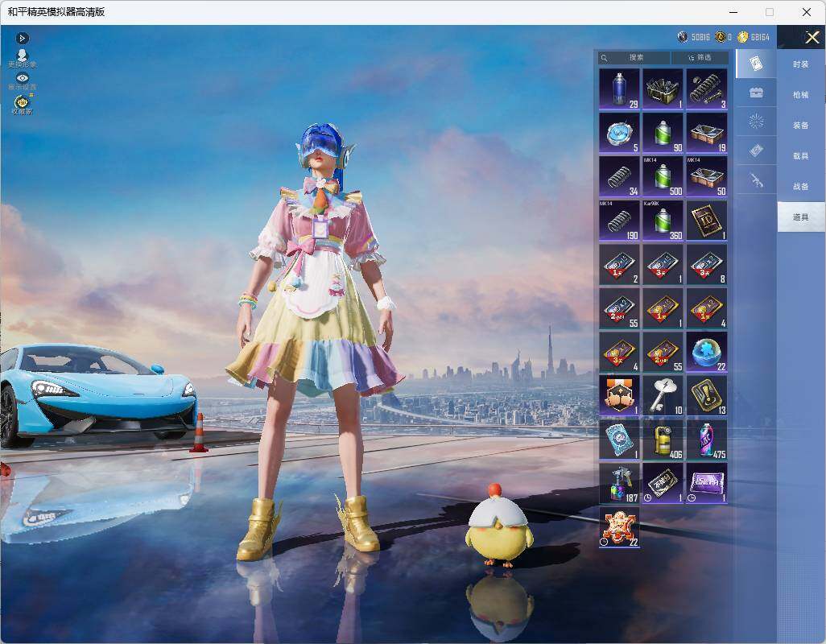Select the ID rename card item
This screenshot has width=826, height=644.
[x=706, y=220]
